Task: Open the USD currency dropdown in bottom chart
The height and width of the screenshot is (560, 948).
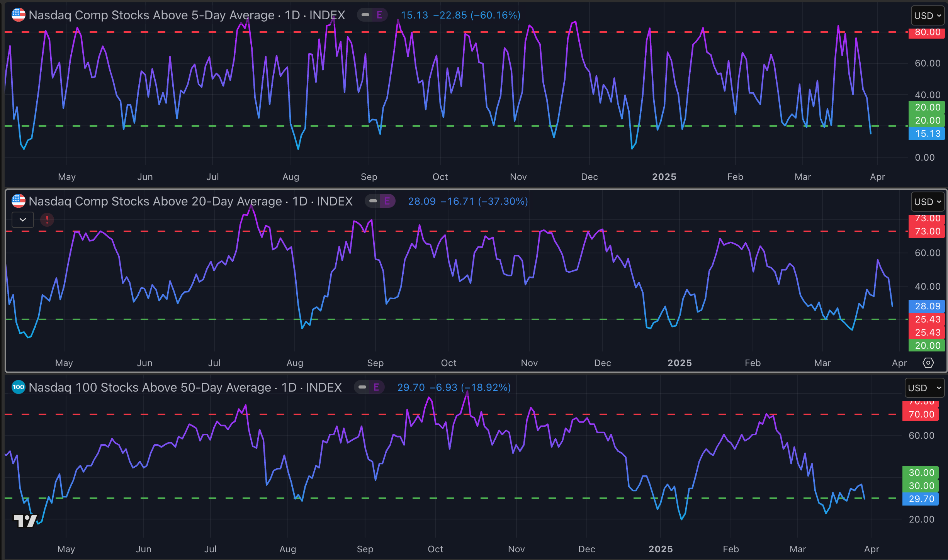Action: click(924, 388)
